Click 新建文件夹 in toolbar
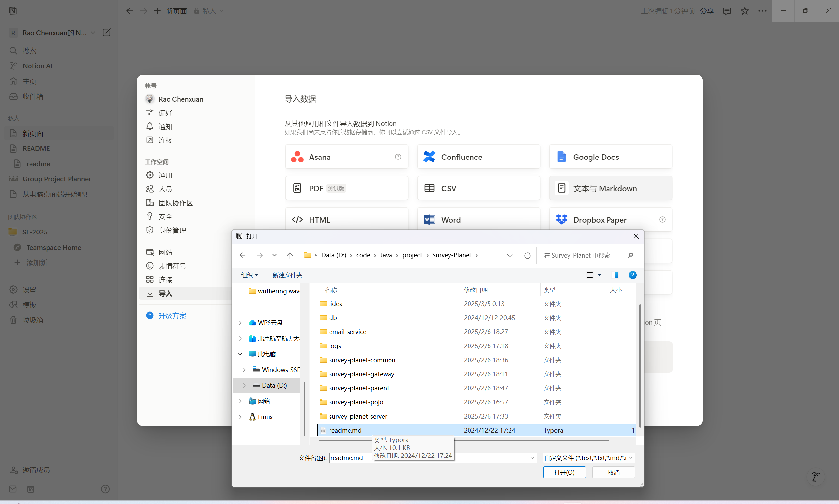 (287, 275)
